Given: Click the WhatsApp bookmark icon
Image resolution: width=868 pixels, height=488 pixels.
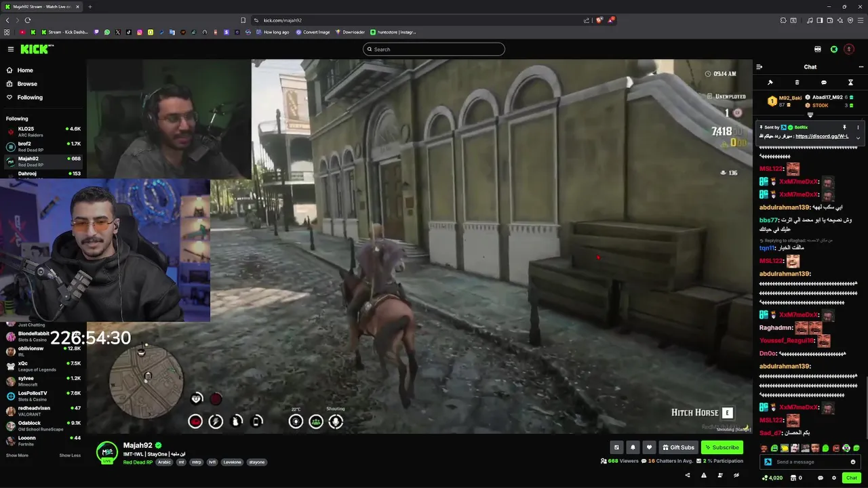Looking at the screenshot, I should pyautogui.click(x=107, y=32).
